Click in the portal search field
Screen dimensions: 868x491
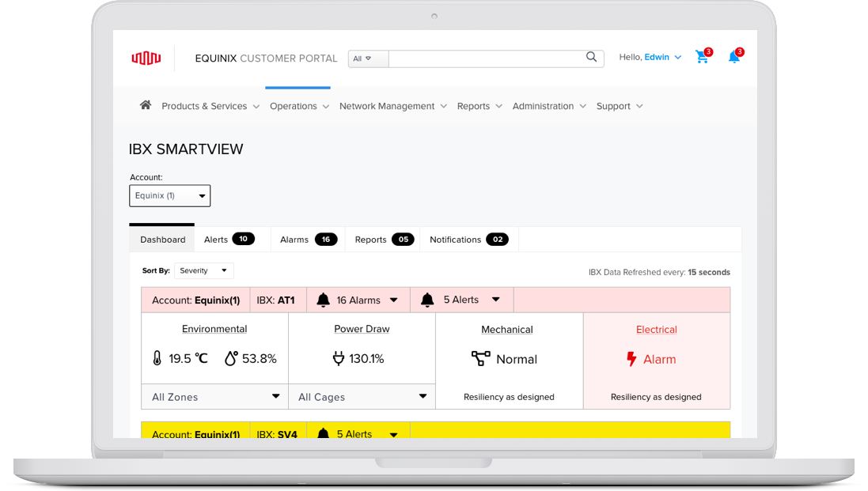(487, 59)
